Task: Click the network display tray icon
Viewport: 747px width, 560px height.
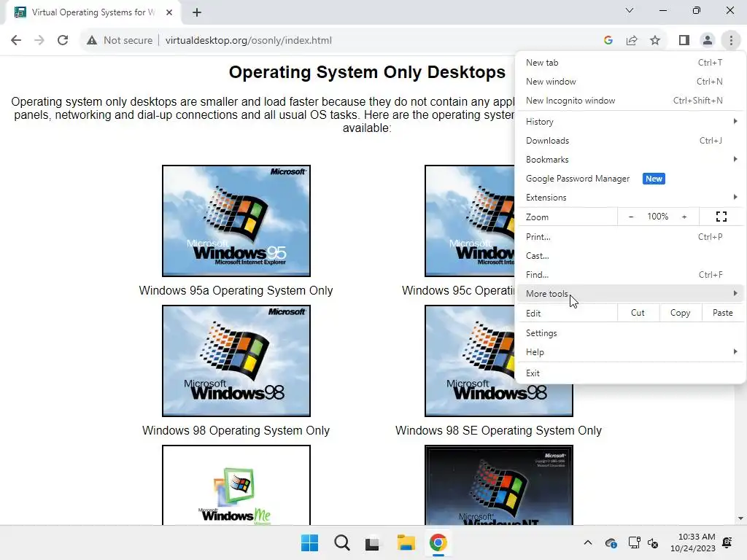Action: (x=634, y=542)
